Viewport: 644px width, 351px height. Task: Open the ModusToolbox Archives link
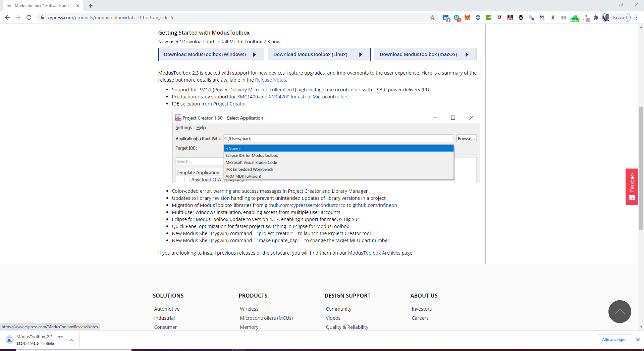(374, 253)
